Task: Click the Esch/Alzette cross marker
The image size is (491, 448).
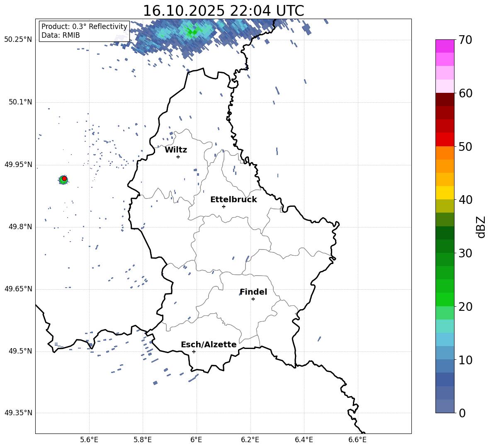Action: 194,351
